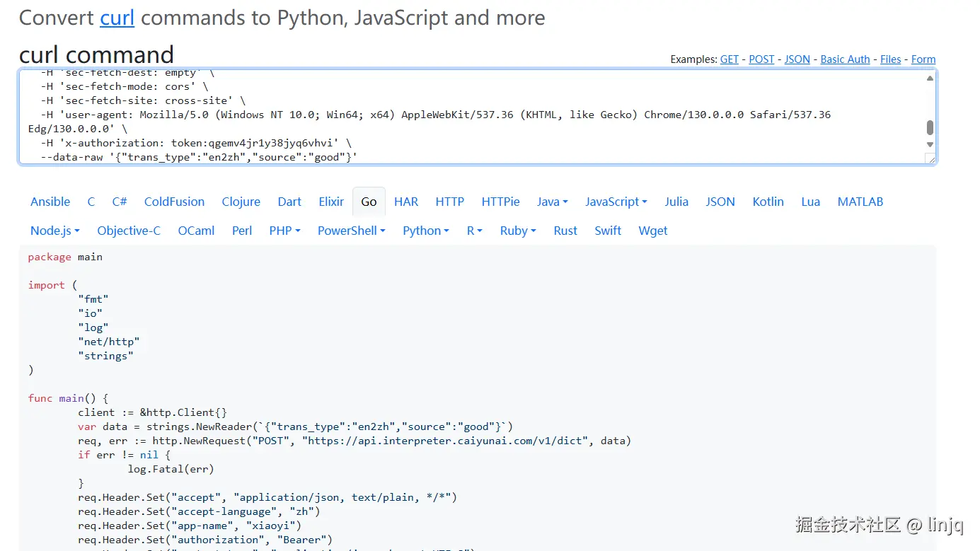Switch to the HTTPie tab
This screenshot has width=980, height=551.
click(500, 202)
